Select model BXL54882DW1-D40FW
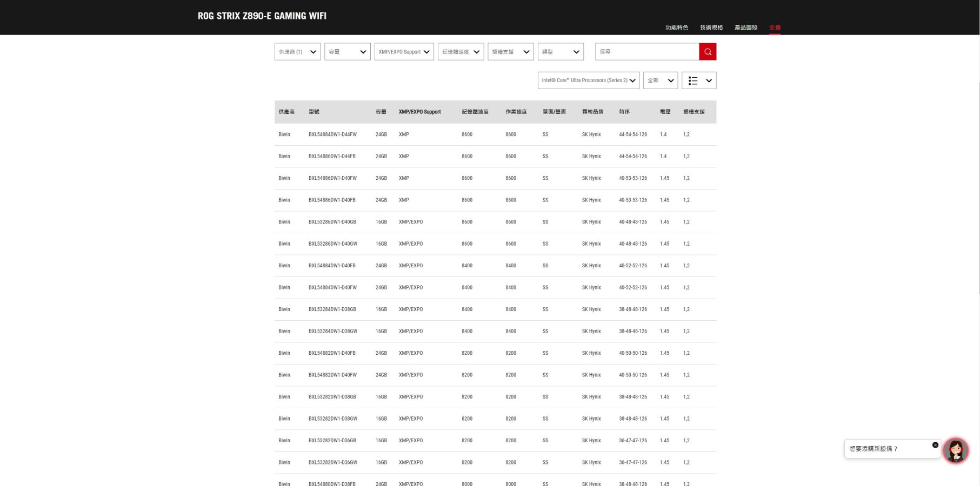980x486 pixels. click(332, 375)
